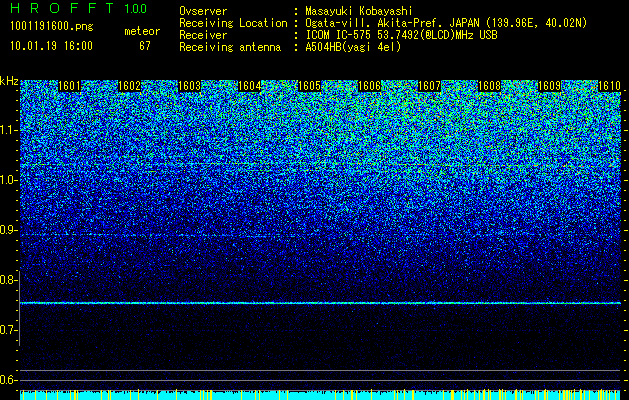
Task: Click the 1601 time marker
Action: [70, 86]
